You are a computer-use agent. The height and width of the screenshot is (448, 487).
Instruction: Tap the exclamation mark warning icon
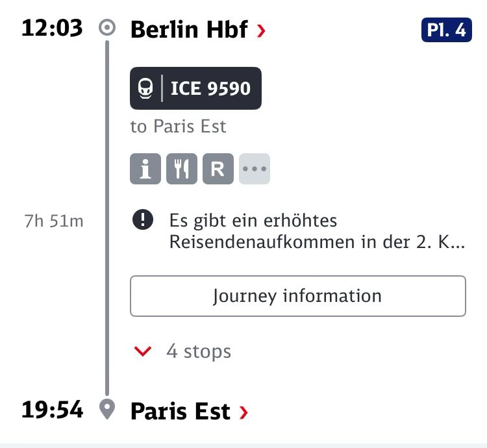(143, 220)
